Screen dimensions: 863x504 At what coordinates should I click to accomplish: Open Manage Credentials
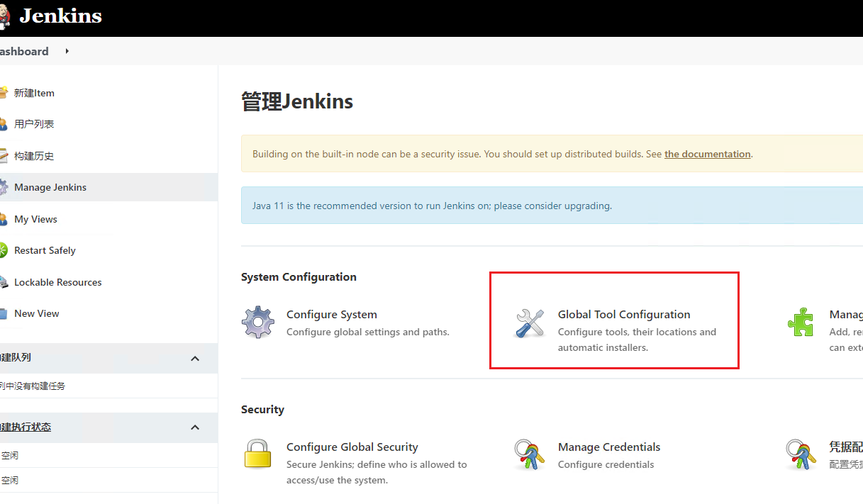click(609, 447)
